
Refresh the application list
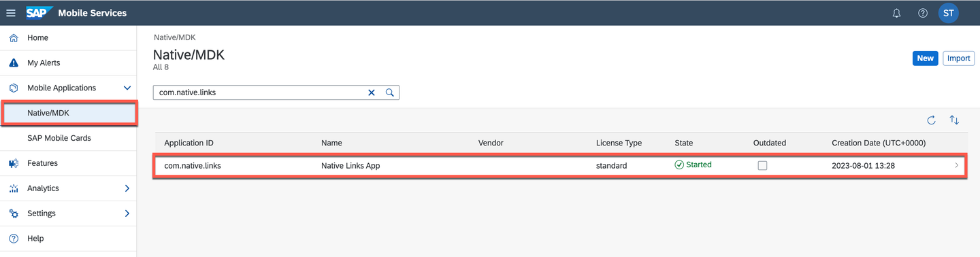(932, 120)
